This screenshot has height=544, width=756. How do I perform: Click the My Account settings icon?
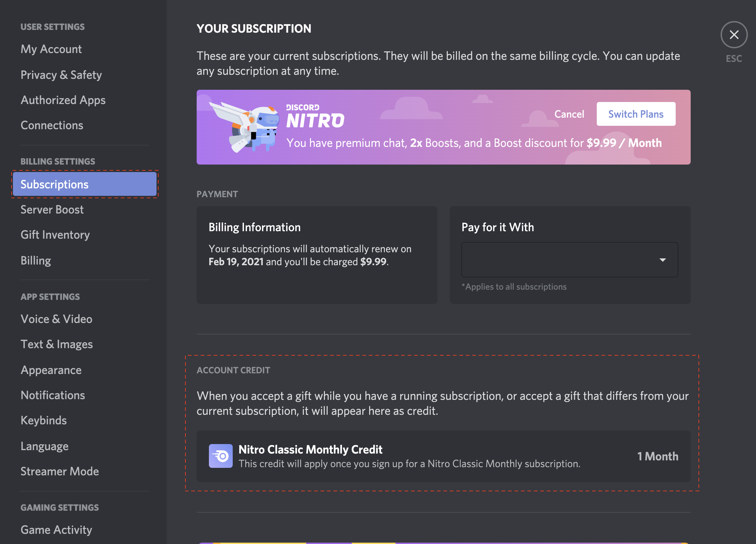[x=51, y=49]
